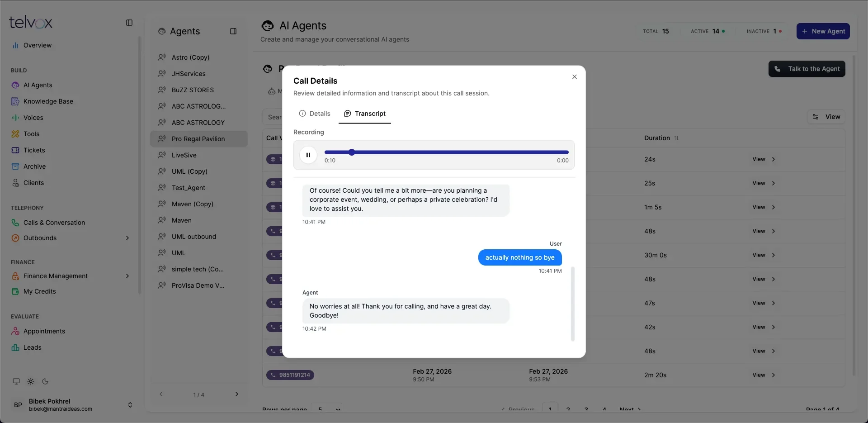The image size is (868, 423).
Task: Expand the Finance Management chevron
Action: point(127,276)
